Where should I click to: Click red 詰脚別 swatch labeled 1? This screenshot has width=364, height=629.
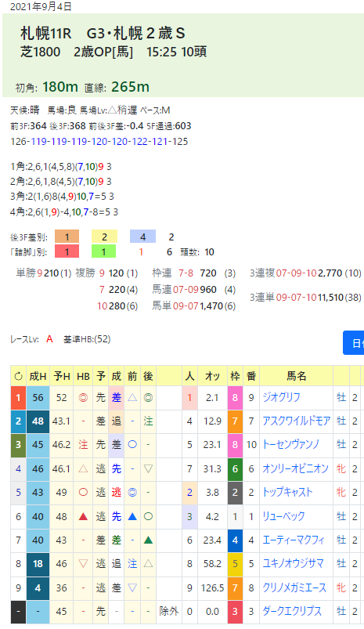[x=67, y=252]
